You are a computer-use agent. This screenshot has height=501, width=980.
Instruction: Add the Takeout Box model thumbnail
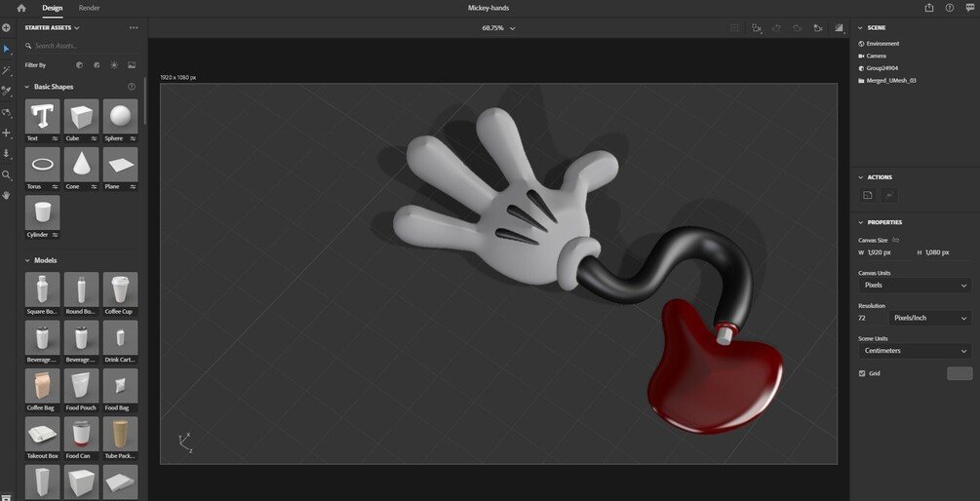click(43, 434)
